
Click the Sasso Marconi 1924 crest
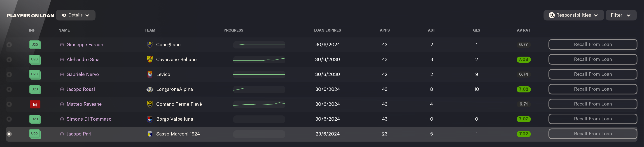150,134
